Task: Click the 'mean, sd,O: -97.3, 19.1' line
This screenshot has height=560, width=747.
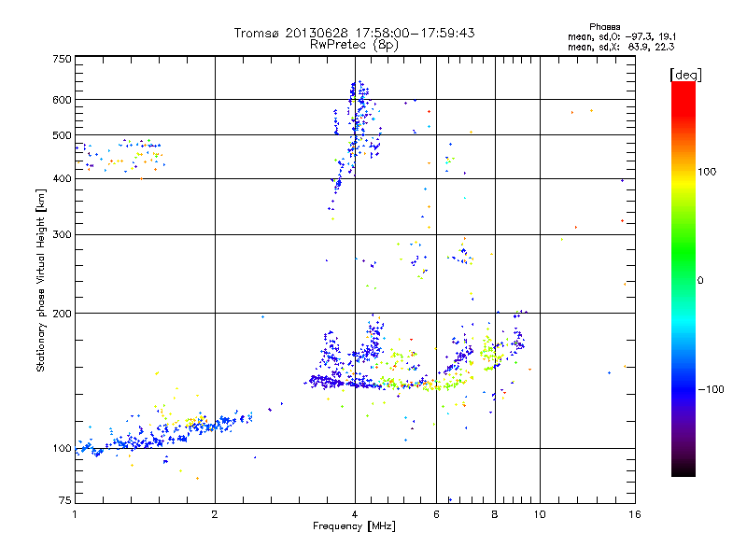Action: (x=622, y=36)
